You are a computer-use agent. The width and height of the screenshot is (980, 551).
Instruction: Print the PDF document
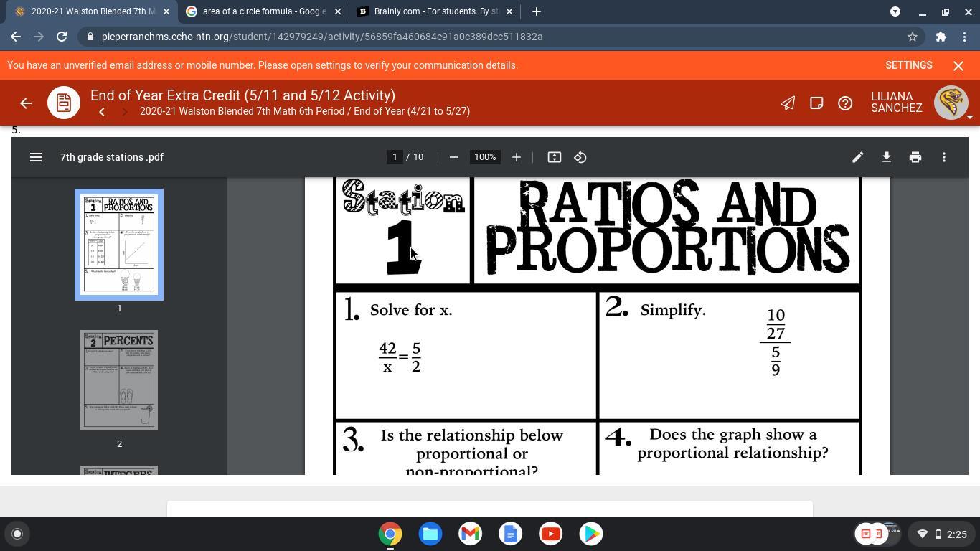(915, 157)
